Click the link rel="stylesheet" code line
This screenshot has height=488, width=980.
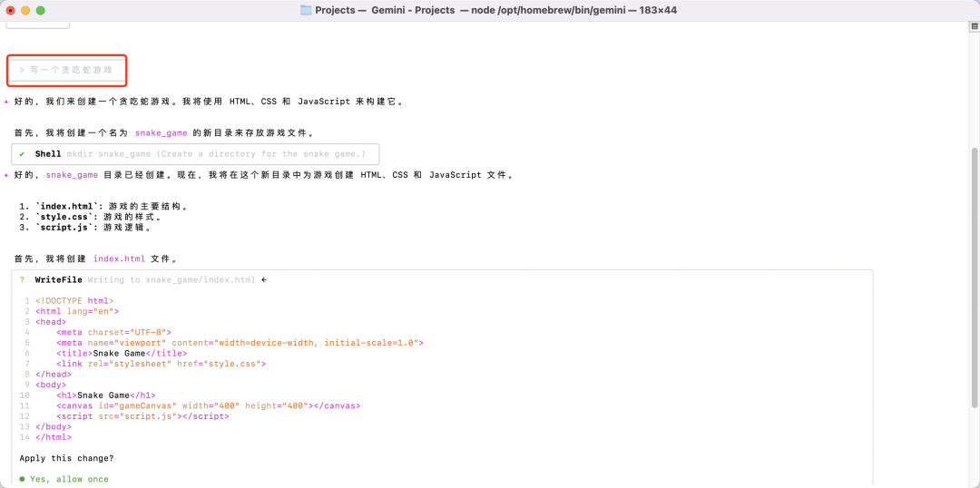click(x=162, y=364)
